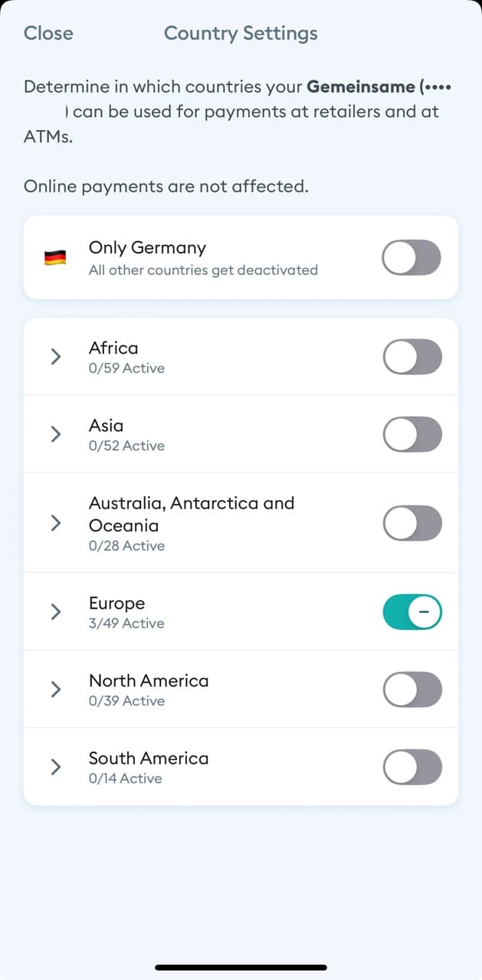This screenshot has height=980, width=482.
Task: Enable the Only Germany toggle
Action: [x=411, y=257]
